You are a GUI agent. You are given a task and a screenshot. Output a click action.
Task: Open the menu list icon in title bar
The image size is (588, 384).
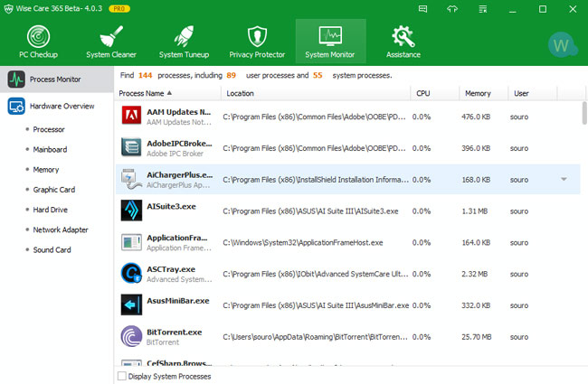pyautogui.click(x=483, y=9)
